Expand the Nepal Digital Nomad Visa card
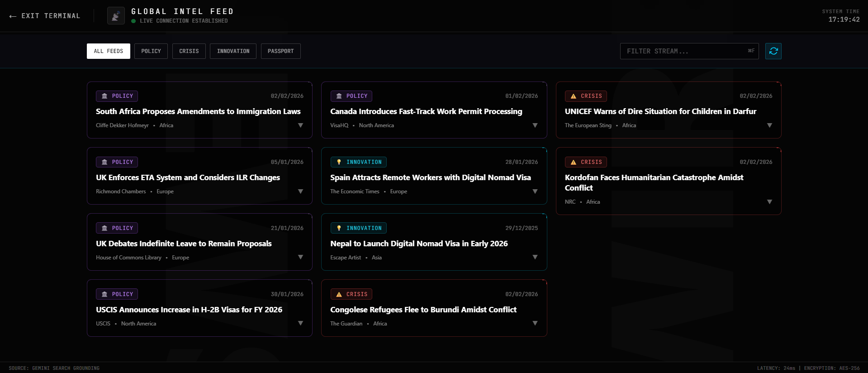This screenshot has width=868, height=373. point(535,257)
